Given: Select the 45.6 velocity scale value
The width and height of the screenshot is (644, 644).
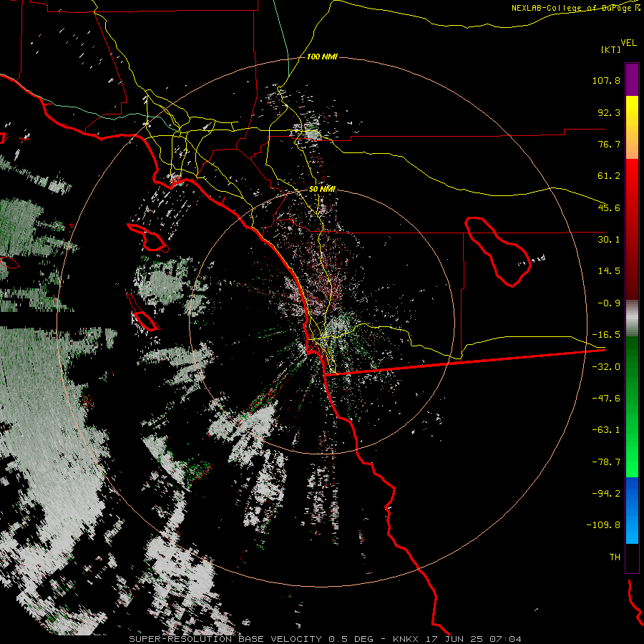Looking at the screenshot, I should tap(609, 208).
